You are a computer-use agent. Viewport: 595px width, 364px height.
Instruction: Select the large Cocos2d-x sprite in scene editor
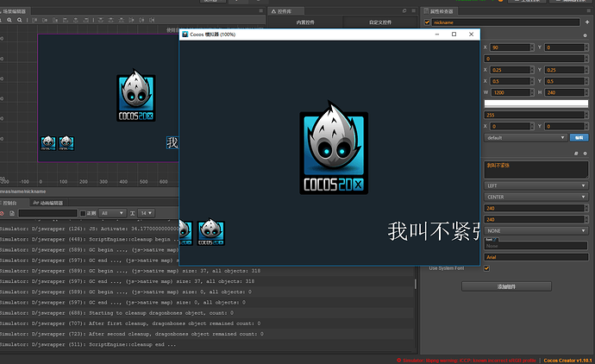tap(136, 96)
